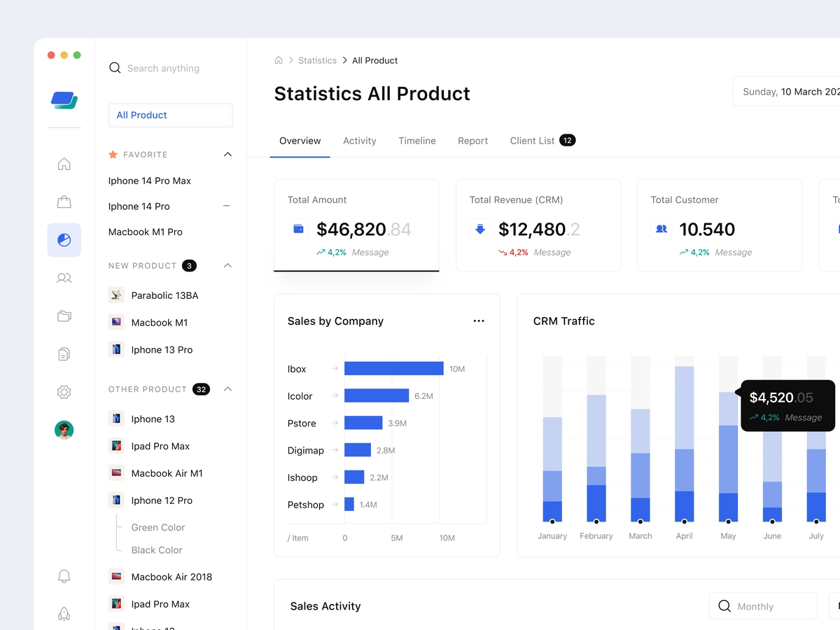
Task: Open the folders icon in sidebar
Action: point(64,316)
